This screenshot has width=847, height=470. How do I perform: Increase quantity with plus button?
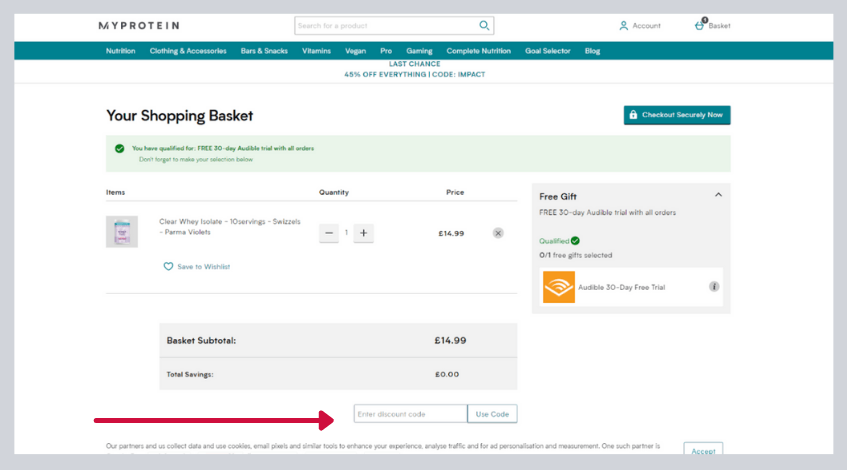point(364,233)
